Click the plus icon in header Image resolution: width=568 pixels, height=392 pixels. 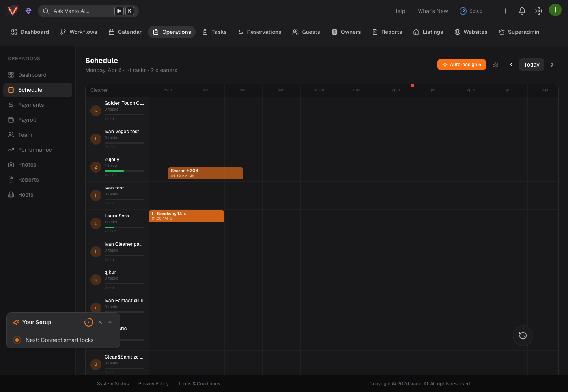(x=505, y=11)
